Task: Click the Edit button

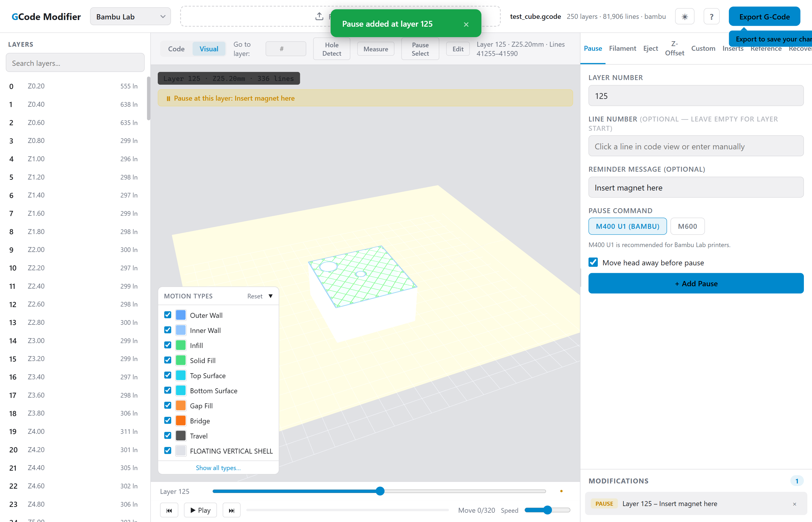Action: pyautogui.click(x=458, y=49)
